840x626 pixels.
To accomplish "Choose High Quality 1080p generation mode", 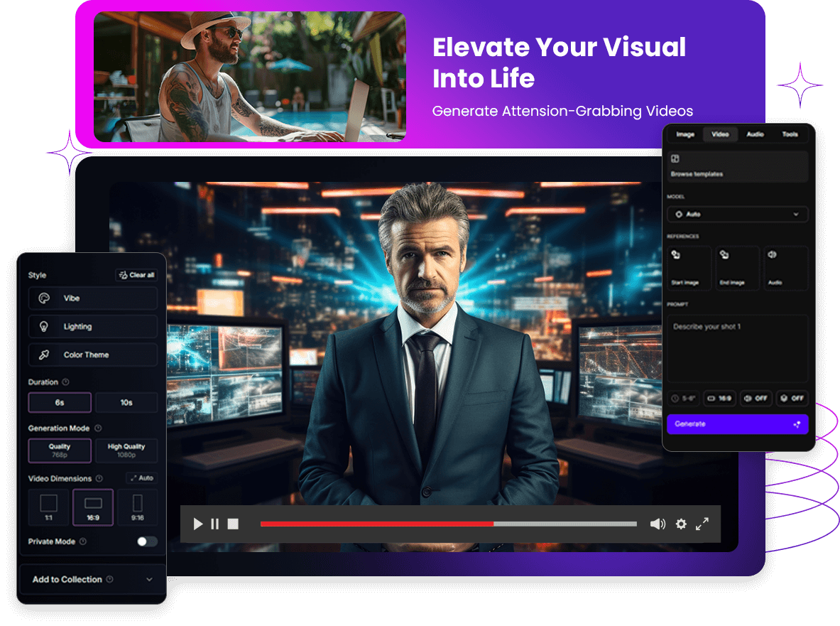I will pos(126,450).
